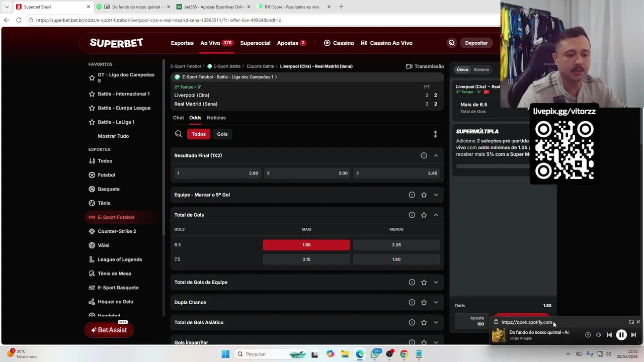Expand Total de Gols da Equipe section
The width and height of the screenshot is (644, 362).
[436, 282]
